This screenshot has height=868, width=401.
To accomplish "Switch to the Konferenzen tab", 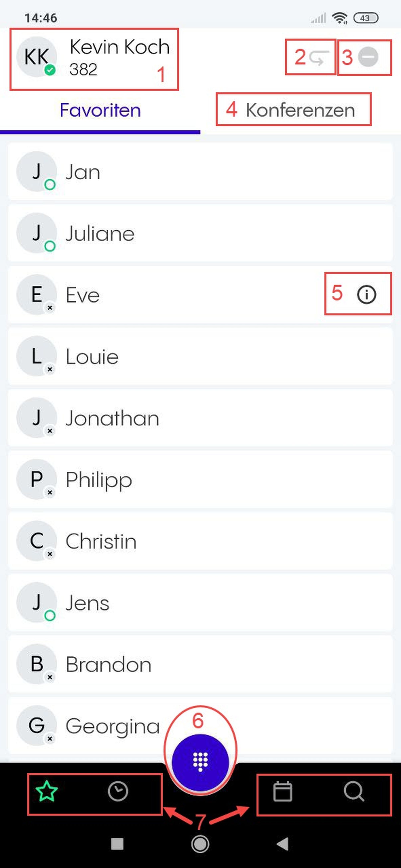I will point(300,110).
